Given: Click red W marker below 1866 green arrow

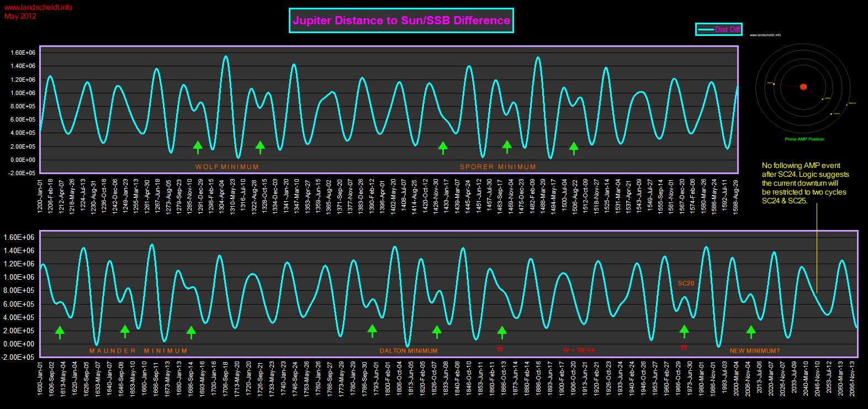Looking at the screenshot, I should [500, 349].
